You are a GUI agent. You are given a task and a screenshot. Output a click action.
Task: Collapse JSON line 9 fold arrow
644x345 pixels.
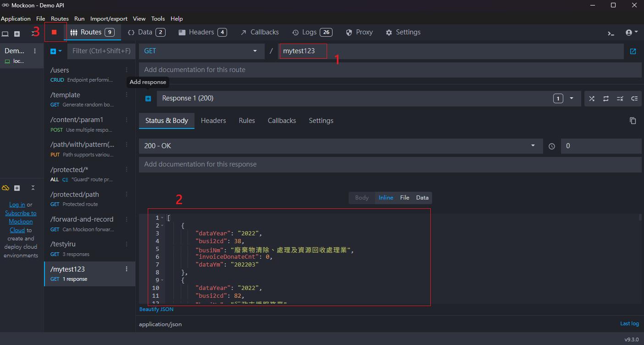click(x=162, y=280)
